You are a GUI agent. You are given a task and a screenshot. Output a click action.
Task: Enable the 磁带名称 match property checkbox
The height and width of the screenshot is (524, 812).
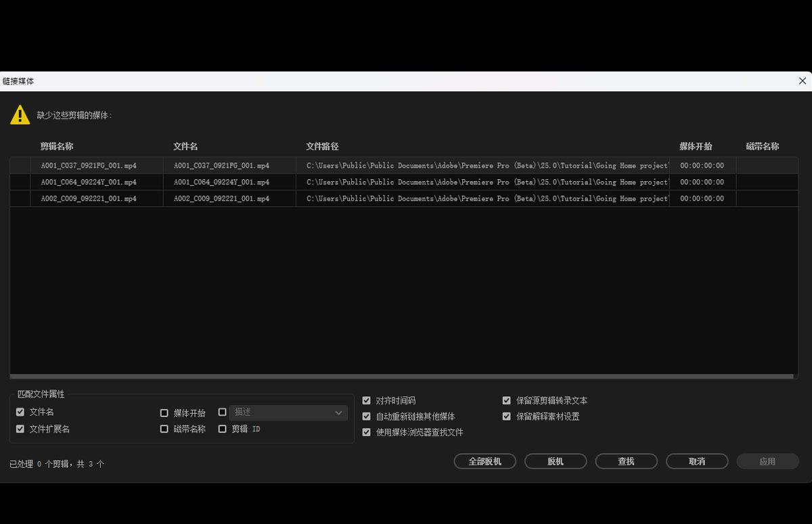(x=164, y=429)
